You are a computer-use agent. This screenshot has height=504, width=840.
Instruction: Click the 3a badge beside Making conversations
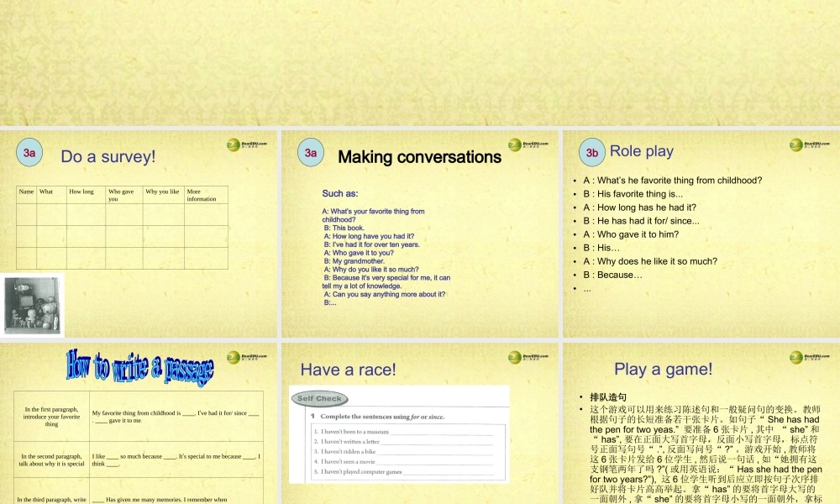point(311,152)
